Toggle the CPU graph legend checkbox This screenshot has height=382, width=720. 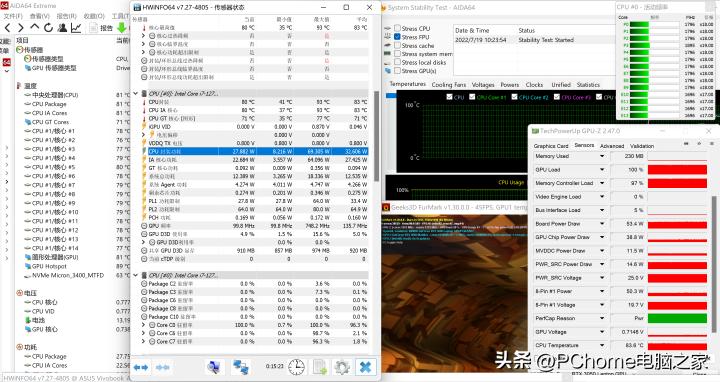449,97
